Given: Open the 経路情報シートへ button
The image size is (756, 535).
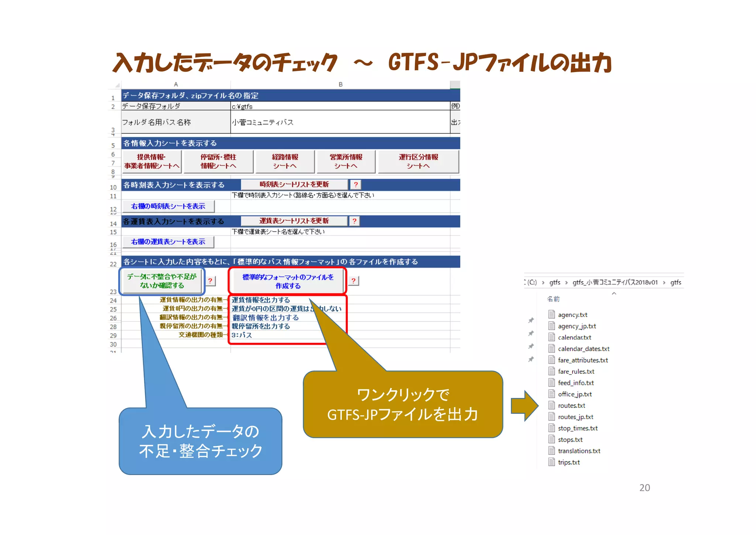Looking at the screenshot, I should pos(285,161).
